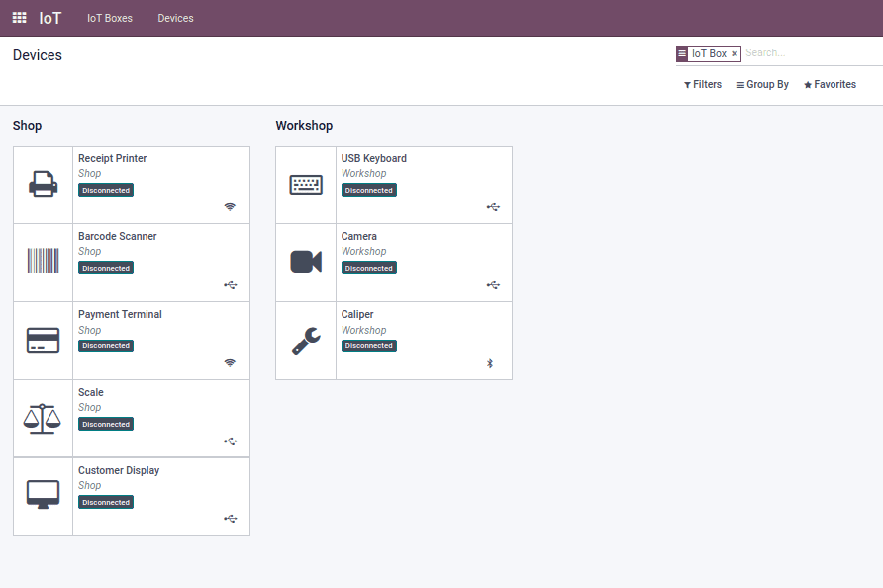Open the Customer Display device name
Screen dimensions: 883x588
pos(119,470)
